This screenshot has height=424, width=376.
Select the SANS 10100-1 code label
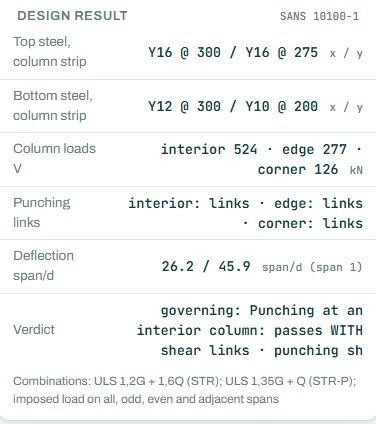319,16
